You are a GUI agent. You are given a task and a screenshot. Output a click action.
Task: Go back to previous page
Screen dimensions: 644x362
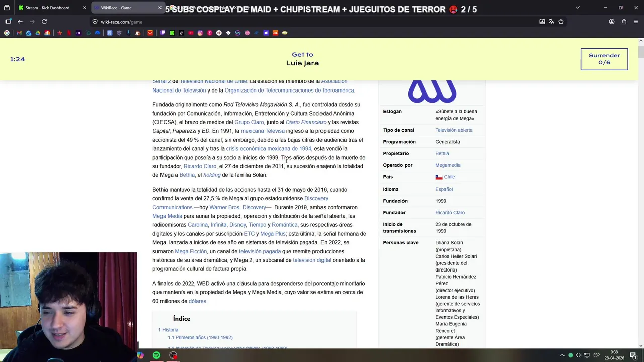(20, 22)
